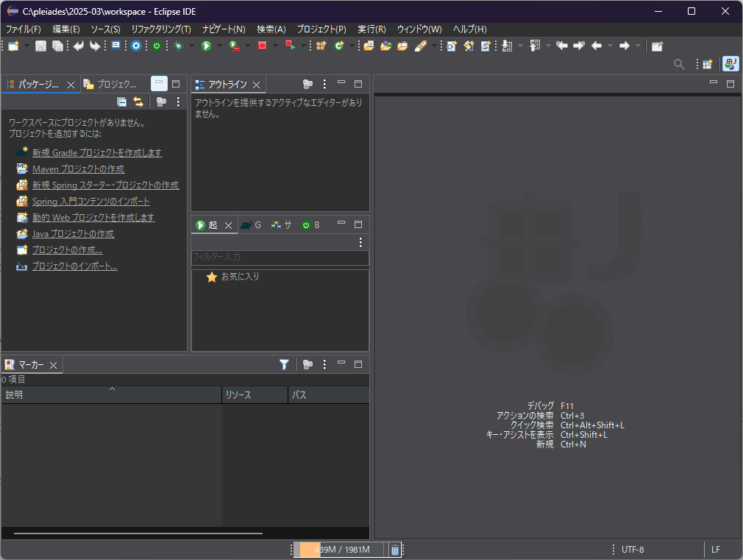Image resolution: width=743 pixels, height=560 pixels.
Task: Click the blue gear settings icon
Action: pyautogui.click(x=136, y=46)
